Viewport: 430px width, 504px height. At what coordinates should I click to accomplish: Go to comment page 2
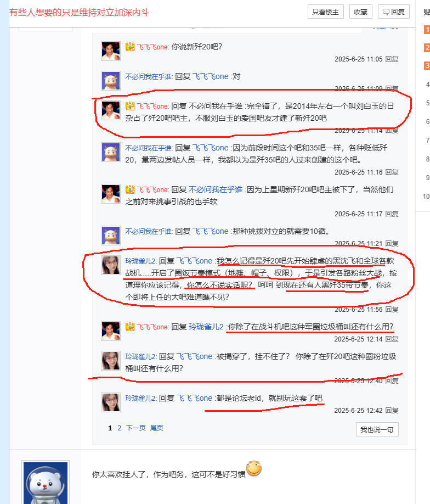119,428
